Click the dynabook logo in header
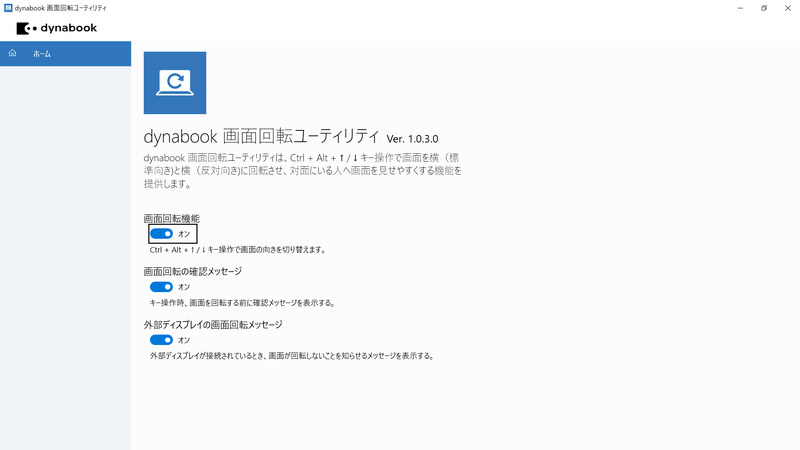Screen dimensions: 800x450 coord(57,28)
